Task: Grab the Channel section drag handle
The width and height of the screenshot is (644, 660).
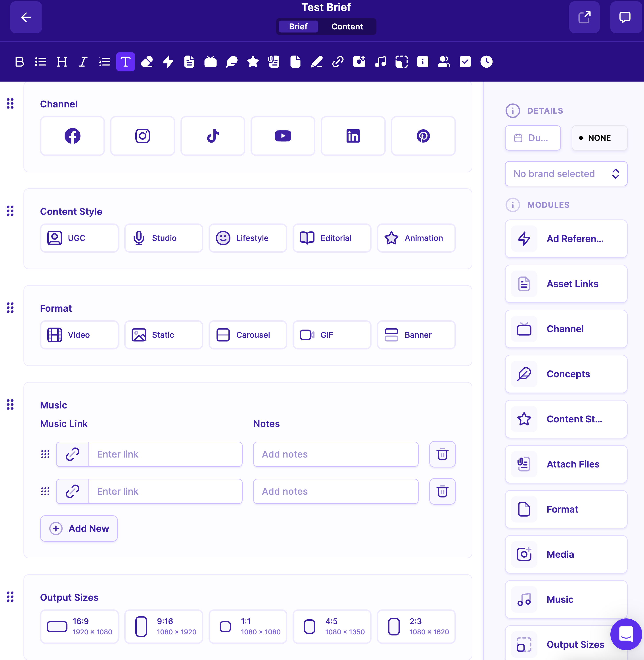Action: [x=10, y=103]
